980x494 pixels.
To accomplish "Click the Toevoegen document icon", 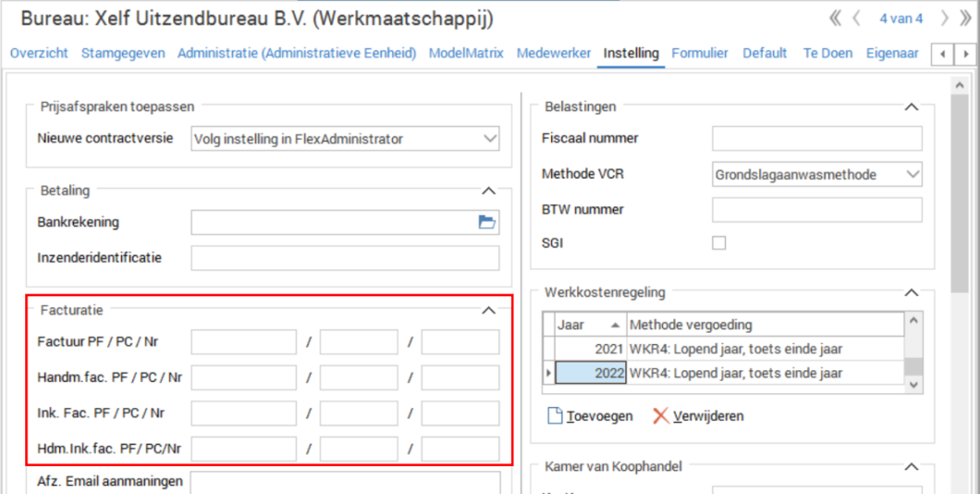I will click(x=555, y=416).
